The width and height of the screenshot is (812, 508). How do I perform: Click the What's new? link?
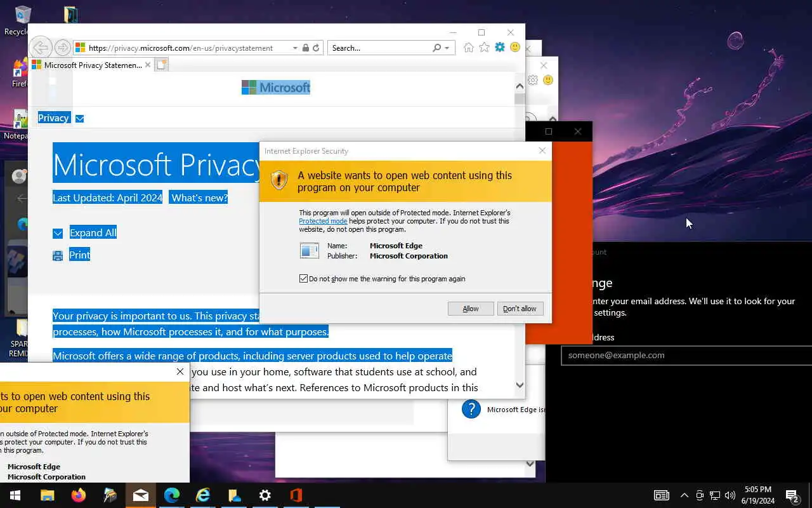[199, 198]
